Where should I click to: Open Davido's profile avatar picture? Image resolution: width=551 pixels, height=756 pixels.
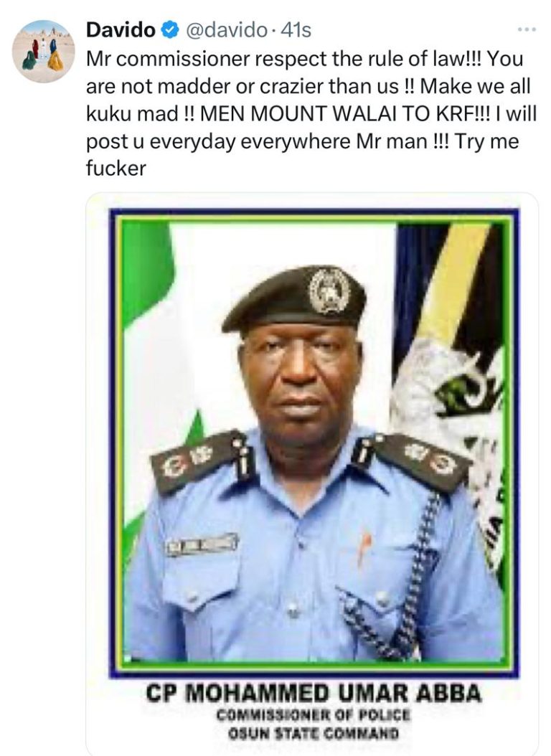43,52
